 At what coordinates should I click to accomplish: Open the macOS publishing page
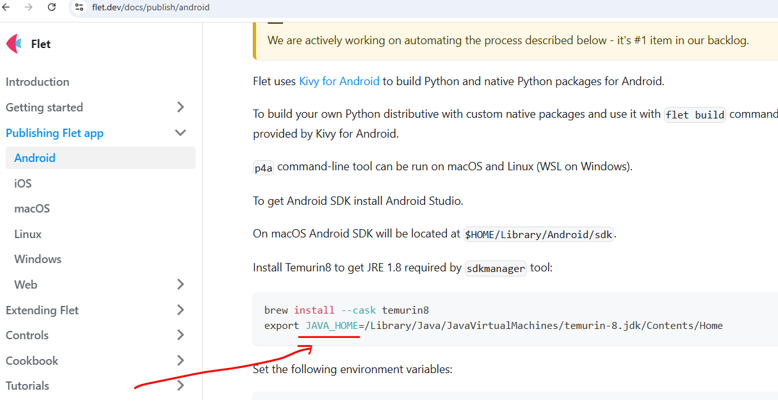[32, 209]
